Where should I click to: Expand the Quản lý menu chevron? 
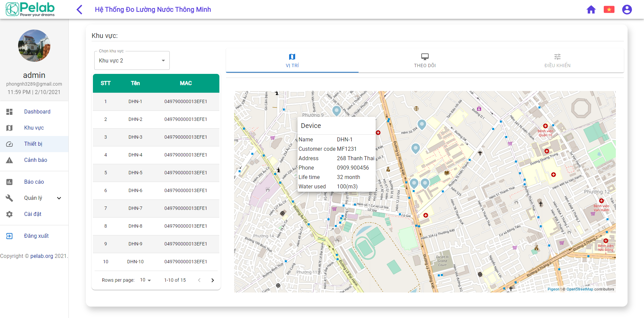pos(59,198)
